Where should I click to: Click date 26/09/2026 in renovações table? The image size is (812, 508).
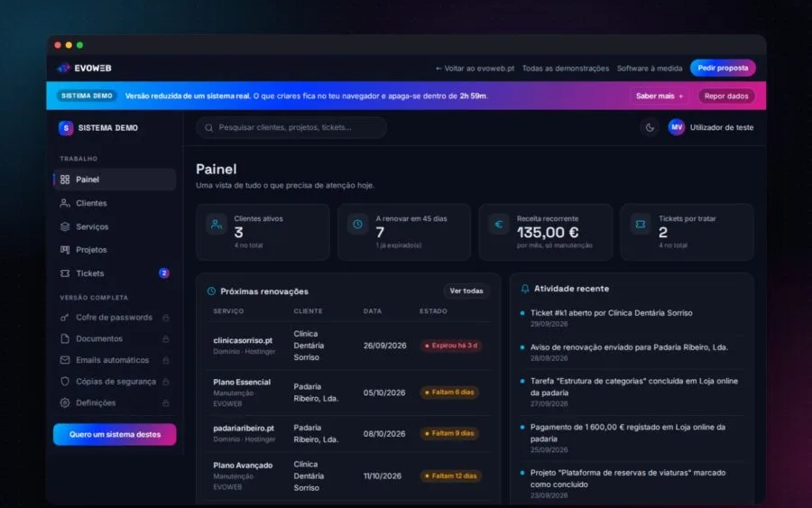pos(384,346)
